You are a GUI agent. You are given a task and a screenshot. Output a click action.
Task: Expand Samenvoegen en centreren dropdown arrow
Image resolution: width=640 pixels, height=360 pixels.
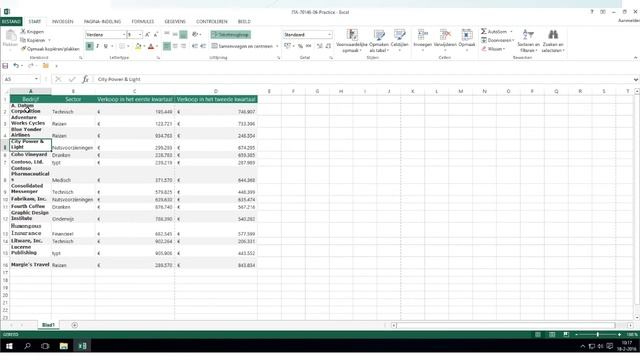click(x=277, y=46)
